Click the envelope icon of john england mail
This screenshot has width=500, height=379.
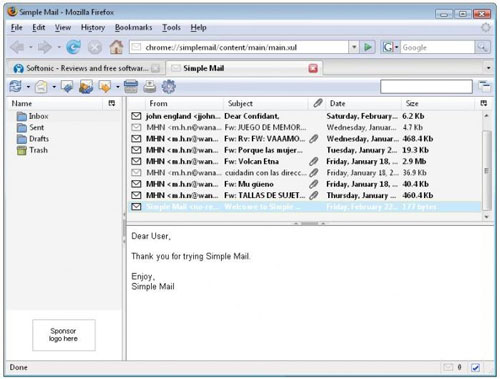point(136,116)
